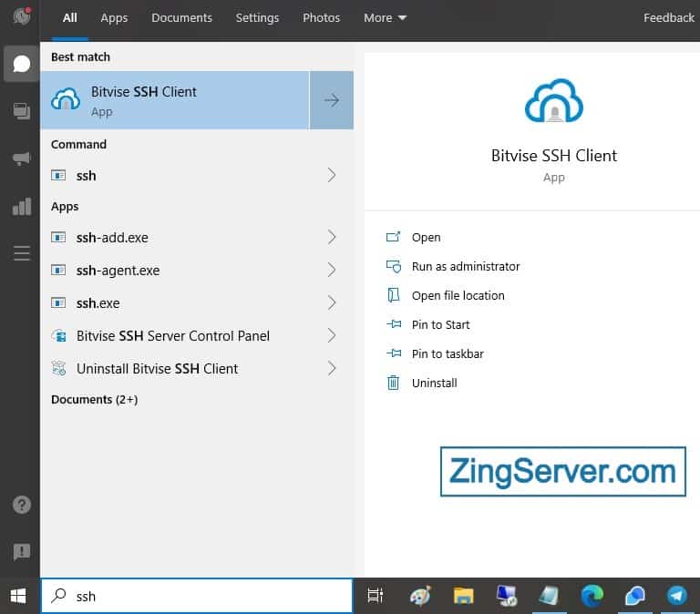The image size is (700, 614).
Task: Open the paint palette taskbar app
Action: point(420,596)
